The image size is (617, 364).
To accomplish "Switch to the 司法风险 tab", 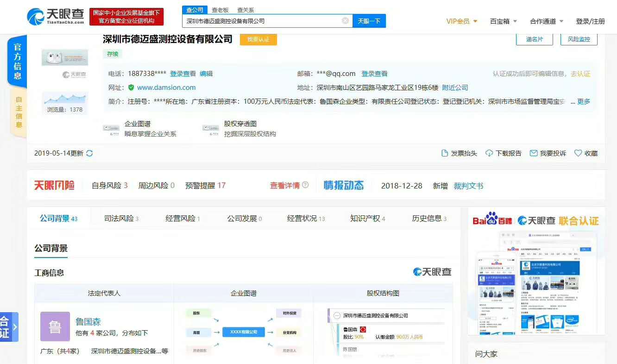I will point(121,219).
